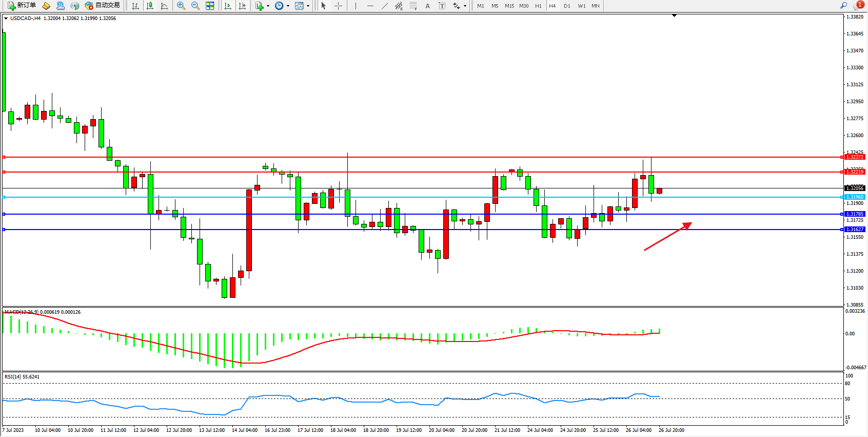Click the search magnifier at top right
This screenshot has height=437, width=868.
(x=843, y=6)
